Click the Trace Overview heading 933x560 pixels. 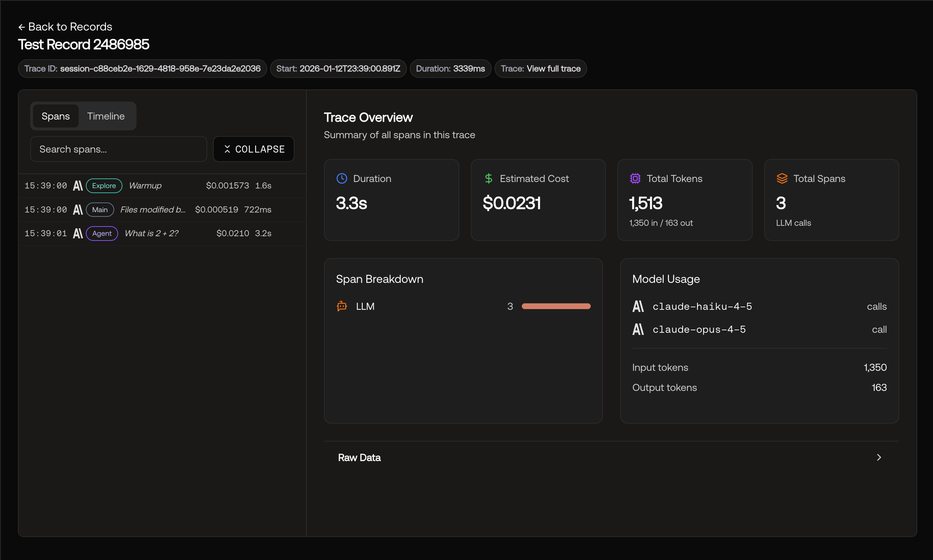pos(368,117)
